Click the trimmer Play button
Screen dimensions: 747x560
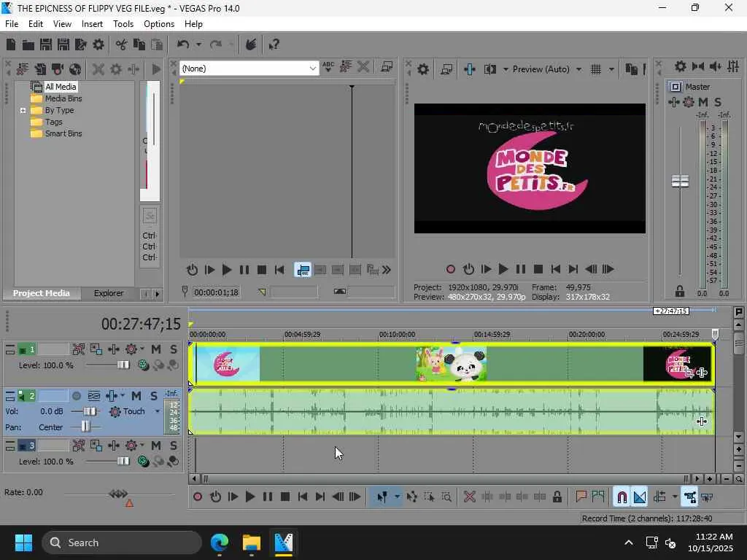227,270
